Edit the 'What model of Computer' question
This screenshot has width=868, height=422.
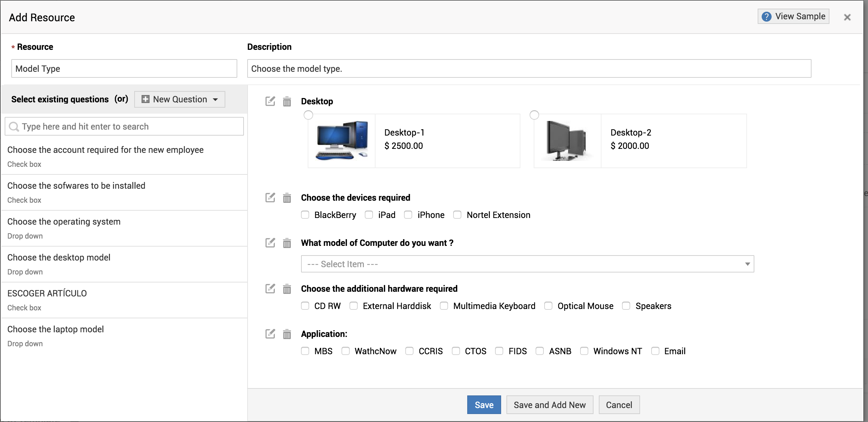pyautogui.click(x=270, y=243)
